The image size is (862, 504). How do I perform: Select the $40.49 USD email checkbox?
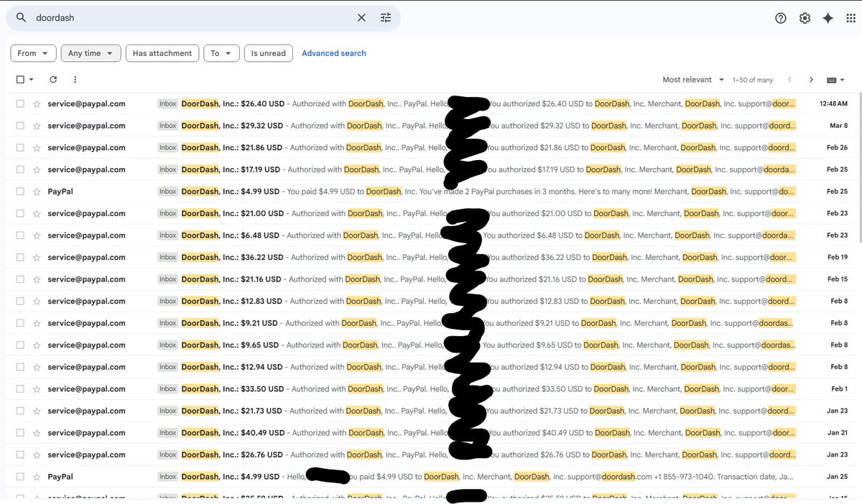20,433
